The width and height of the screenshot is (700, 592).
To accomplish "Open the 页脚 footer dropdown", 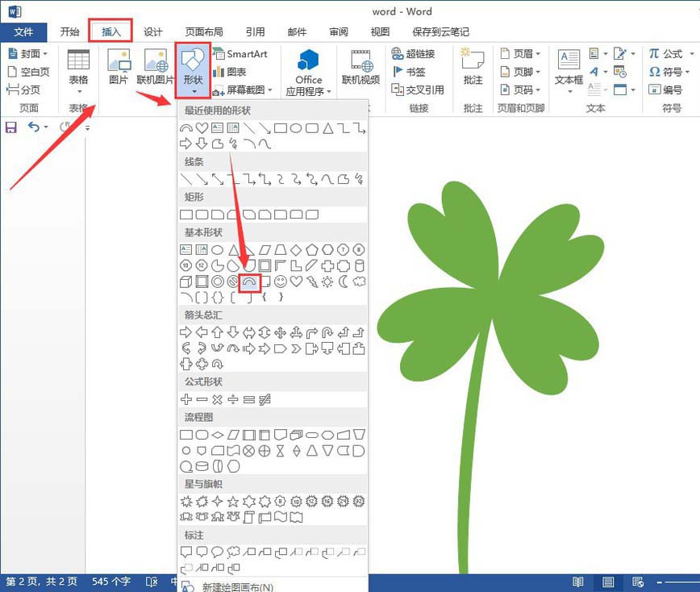I will point(520,72).
